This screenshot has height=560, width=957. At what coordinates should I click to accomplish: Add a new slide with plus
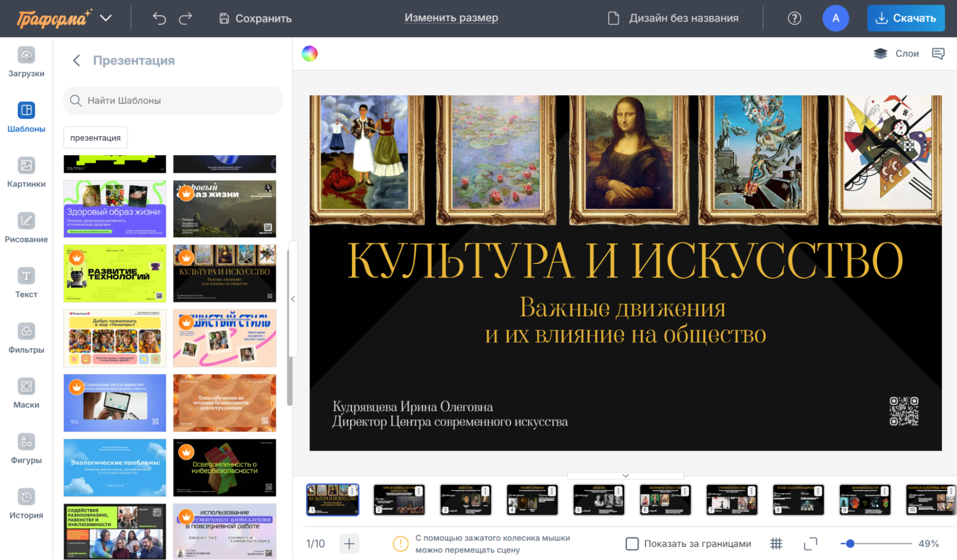click(x=349, y=544)
